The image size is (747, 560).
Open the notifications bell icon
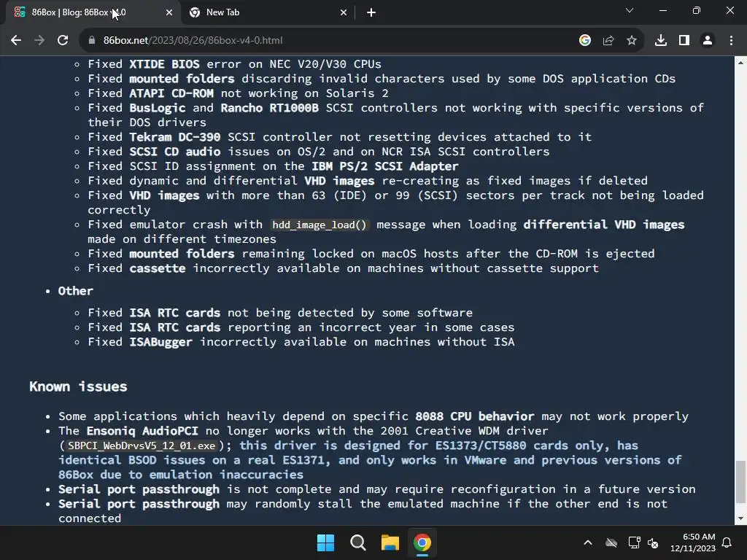pyautogui.click(x=727, y=542)
